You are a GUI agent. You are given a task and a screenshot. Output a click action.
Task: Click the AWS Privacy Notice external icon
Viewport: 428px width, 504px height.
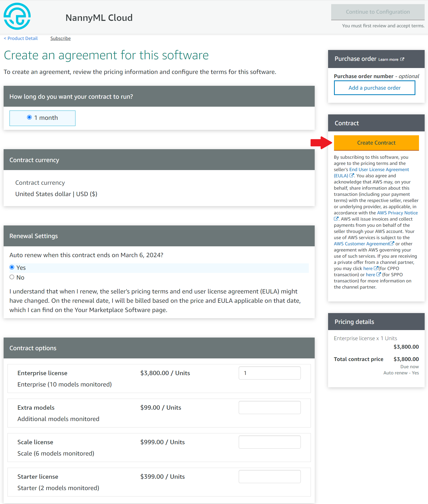tap(336, 219)
